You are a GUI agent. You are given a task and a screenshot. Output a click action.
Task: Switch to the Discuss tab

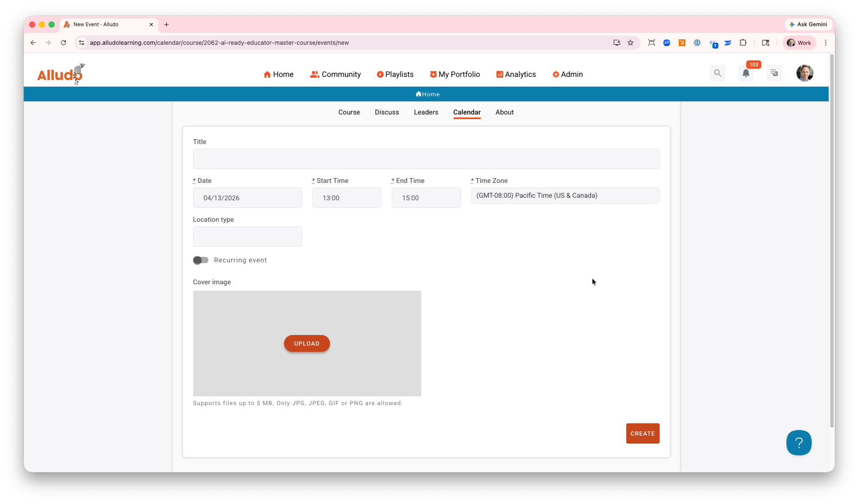(387, 112)
